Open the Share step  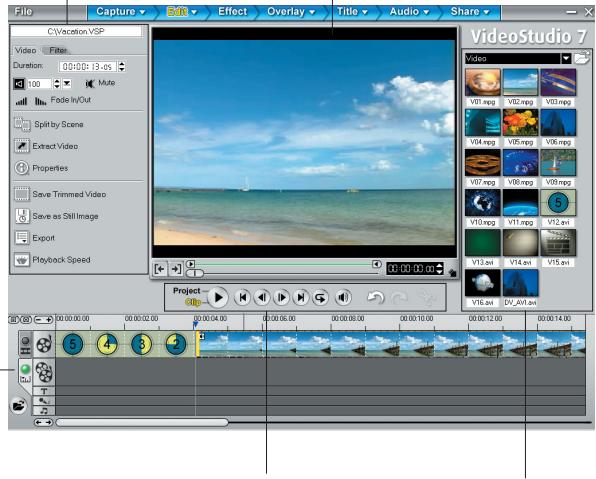[x=469, y=12]
